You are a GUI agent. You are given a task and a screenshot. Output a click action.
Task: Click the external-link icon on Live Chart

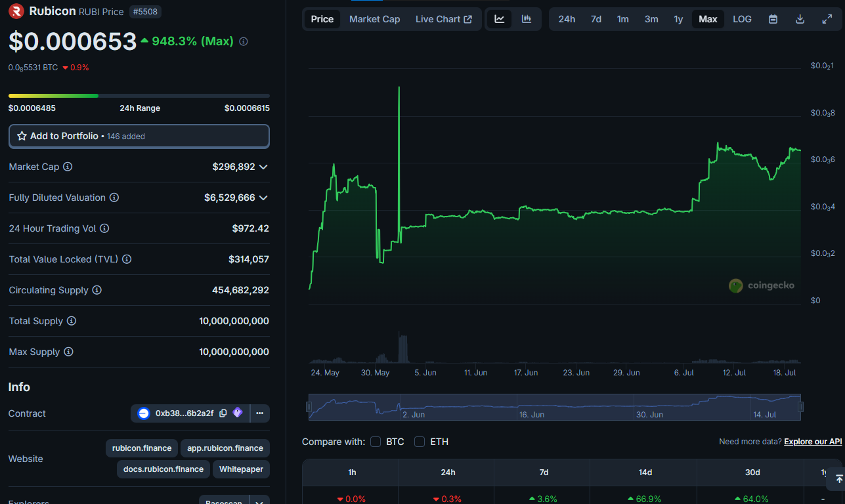pos(468,19)
